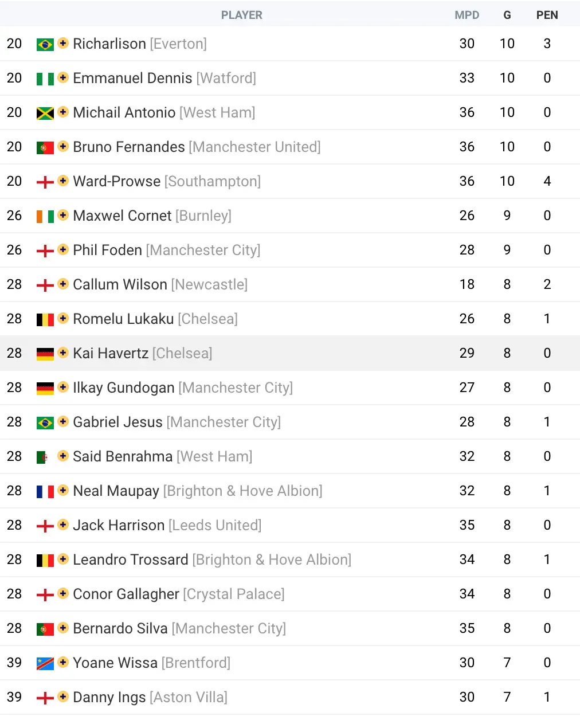Select the French flag next to Neal Maupay
580x728 pixels.
[x=45, y=491]
